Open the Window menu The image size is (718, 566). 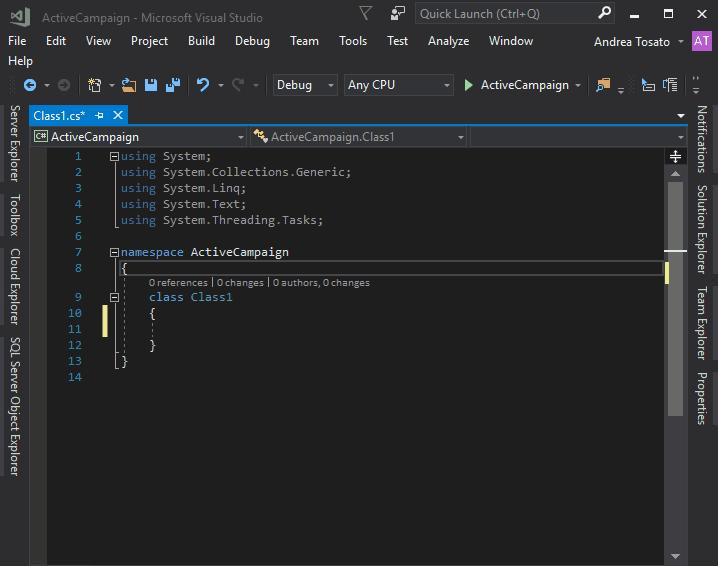511,41
